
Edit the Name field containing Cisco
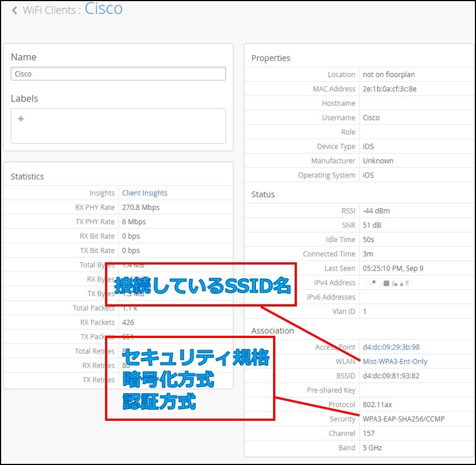[118, 73]
